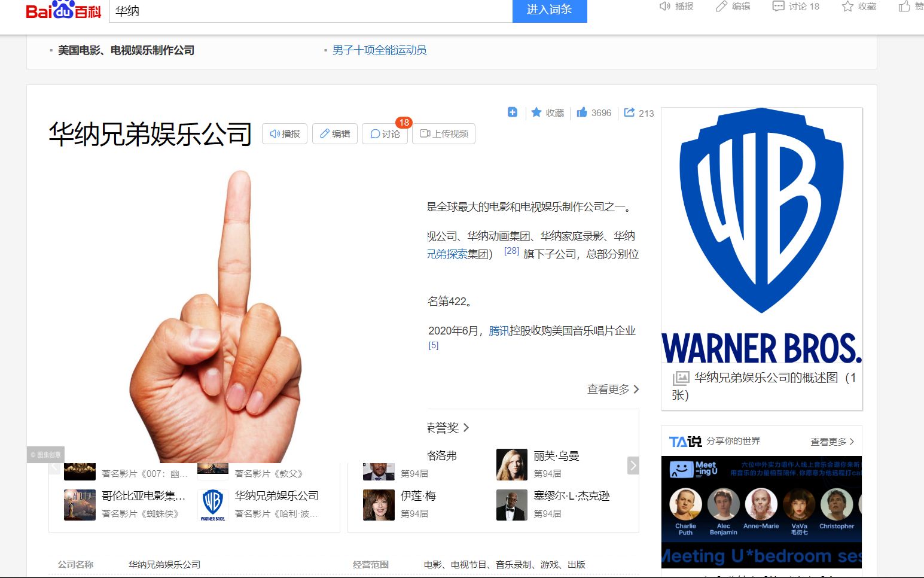
Task: Open 讨论 18 in the top header
Action: [x=796, y=7]
